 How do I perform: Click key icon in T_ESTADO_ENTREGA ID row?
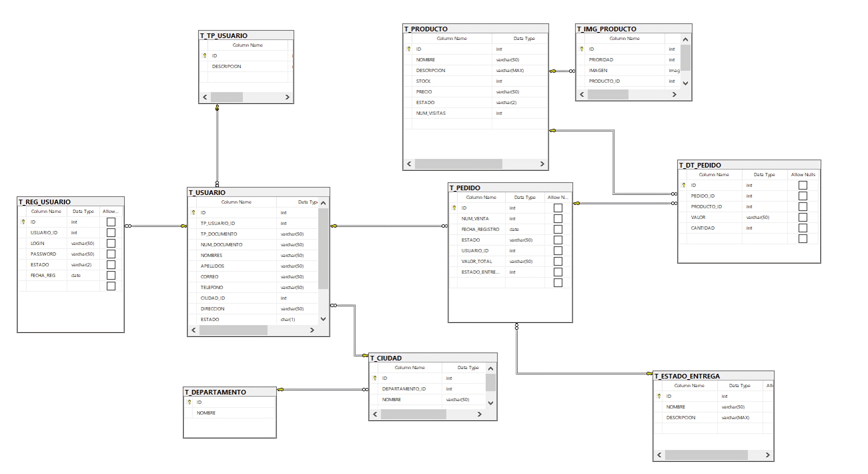[659, 396]
